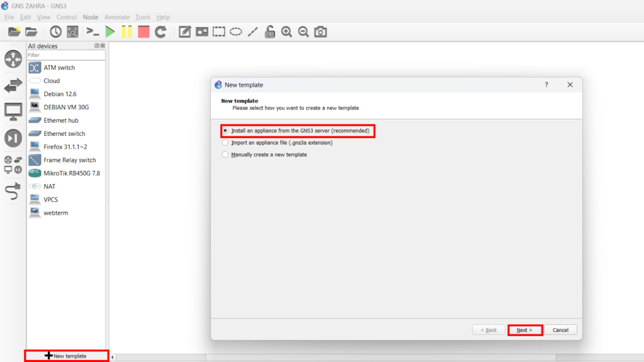The height and width of the screenshot is (362, 644).
Task: Click the Next button
Action: tap(525, 330)
